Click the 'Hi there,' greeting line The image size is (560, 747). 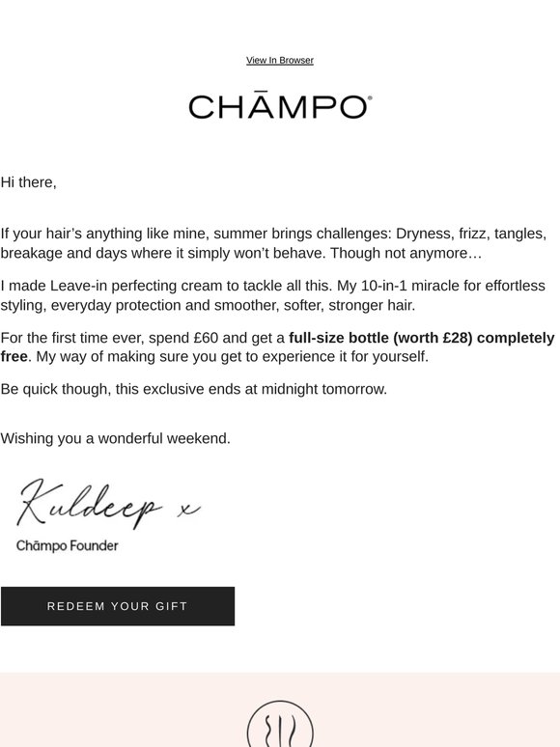point(29,182)
